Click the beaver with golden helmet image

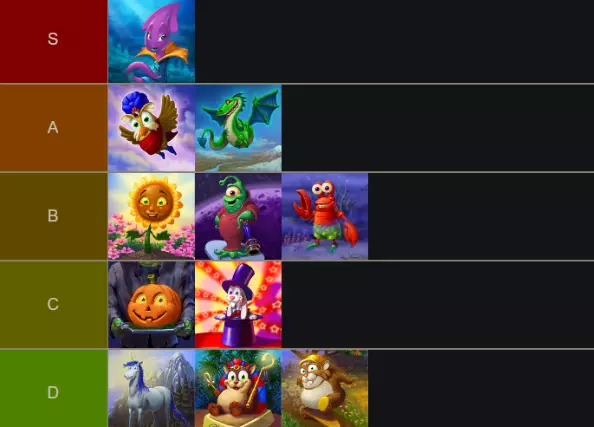coord(325,389)
